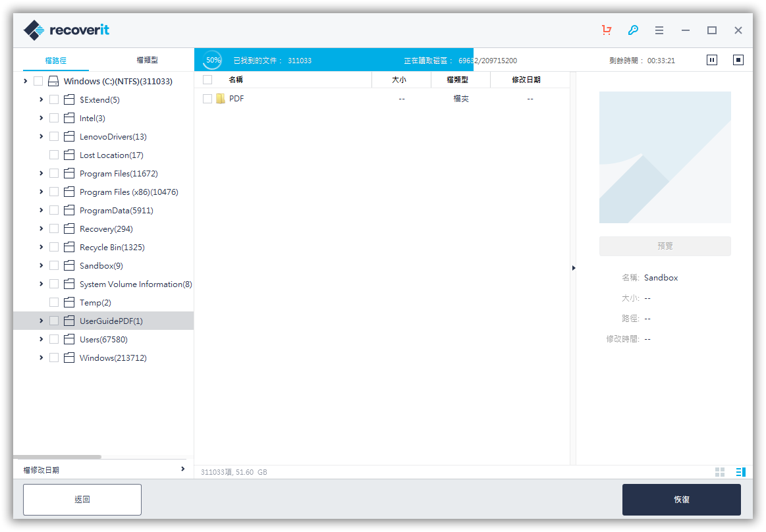Check the Windows (C:) drive checkbox
The width and height of the screenshot is (766, 532).
(x=38, y=82)
